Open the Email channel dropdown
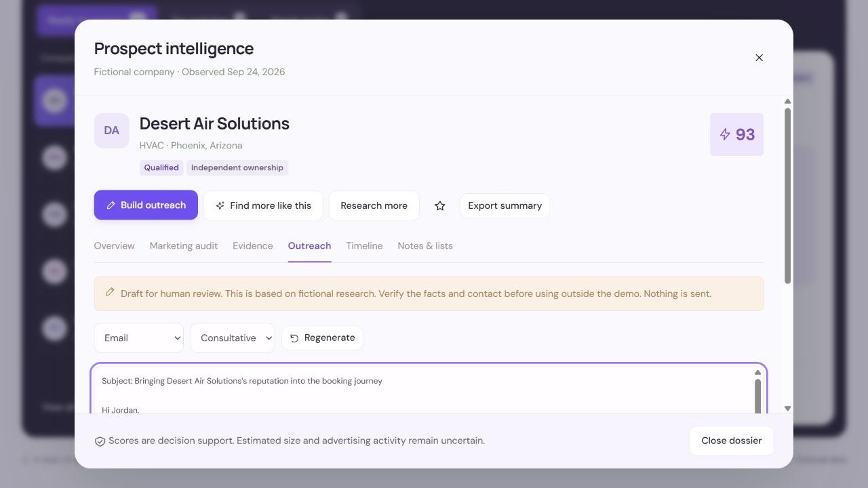Image resolution: width=868 pixels, height=488 pixels. (x=139, y=338)
